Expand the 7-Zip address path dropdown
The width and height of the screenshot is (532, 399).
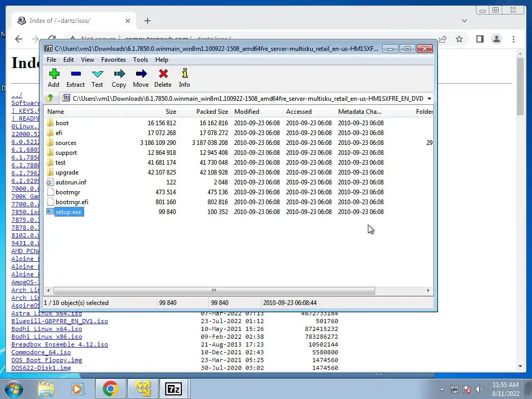pyautogui.click(x=429, y=98)
